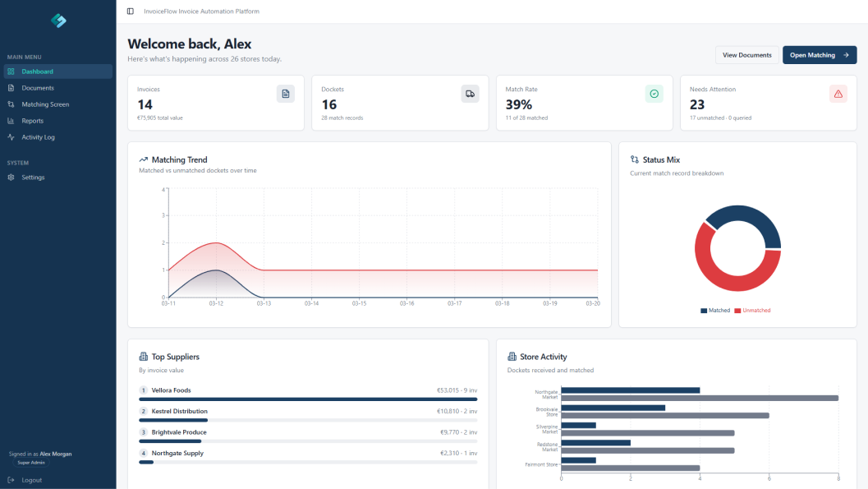Click the Invoices count 14
This screenshot has height=489, width=868.
145,104
